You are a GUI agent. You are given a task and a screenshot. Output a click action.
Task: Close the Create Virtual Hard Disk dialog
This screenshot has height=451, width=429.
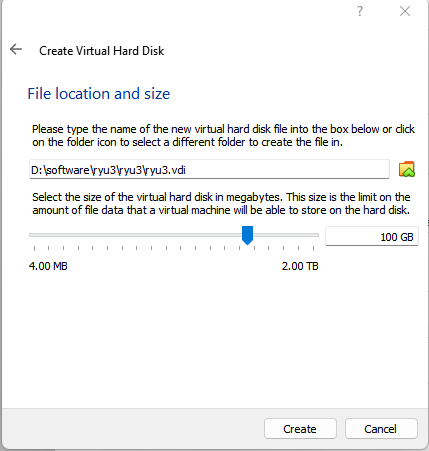(405, 11)
